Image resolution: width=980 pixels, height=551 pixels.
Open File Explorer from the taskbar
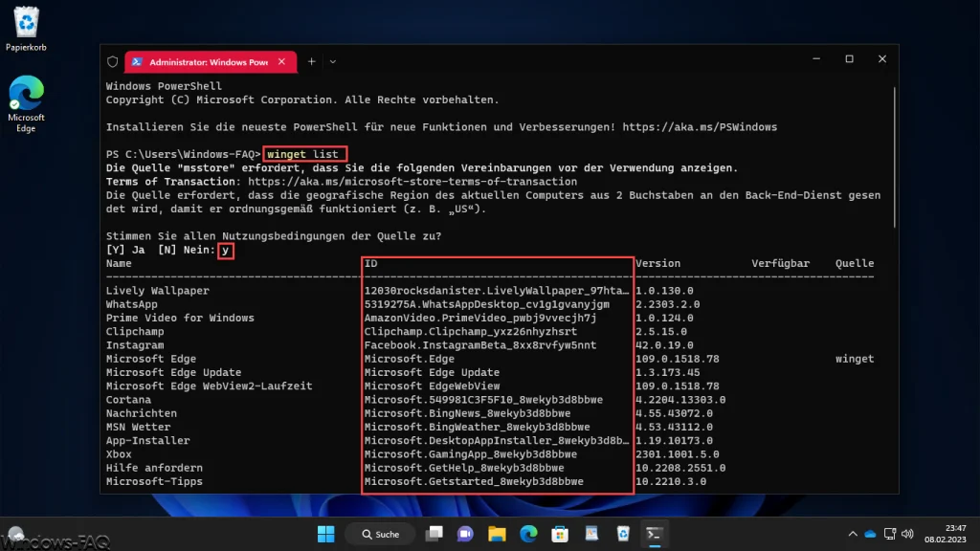point(497,534)
